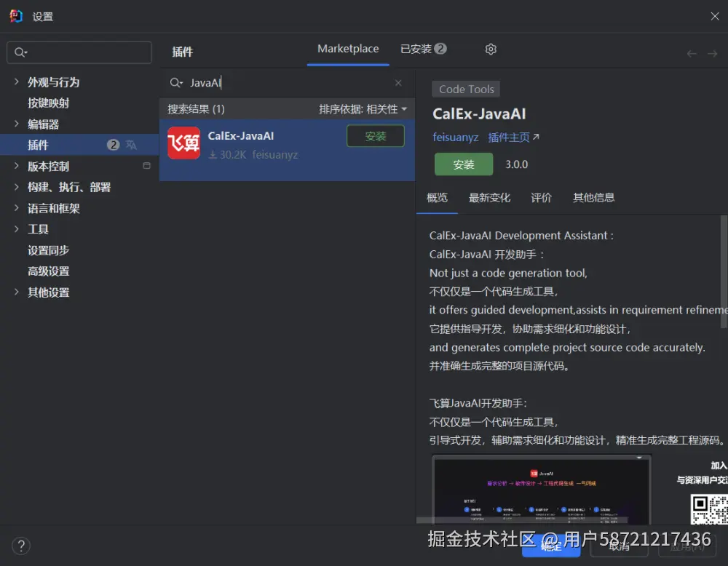The width and height of the screenshot is (728, 566).
Task: Select 工具 label in settings tree
Action: 38,229
